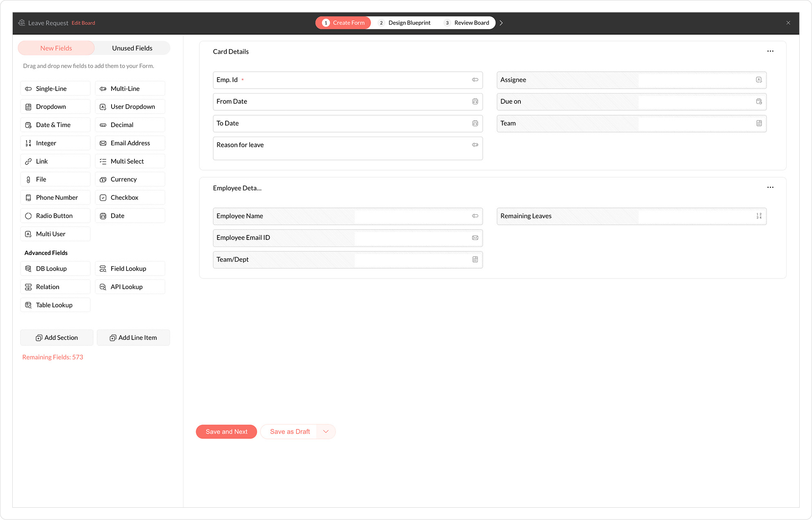The width and height of the screenshot is (812, 520).
Task: Open the Employee Details section three-dot menu
Action: point(770,187)
